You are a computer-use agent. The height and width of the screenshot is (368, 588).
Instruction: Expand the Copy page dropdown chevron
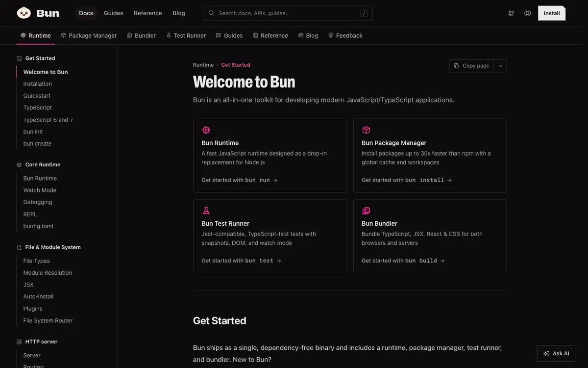pos(500,66)
